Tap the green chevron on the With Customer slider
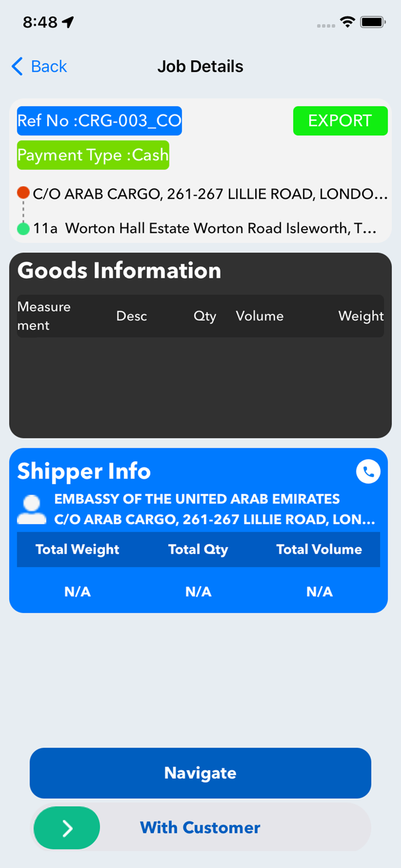Image resolution: width=401 pixels, height=868 pixels. tap(67, 827)
